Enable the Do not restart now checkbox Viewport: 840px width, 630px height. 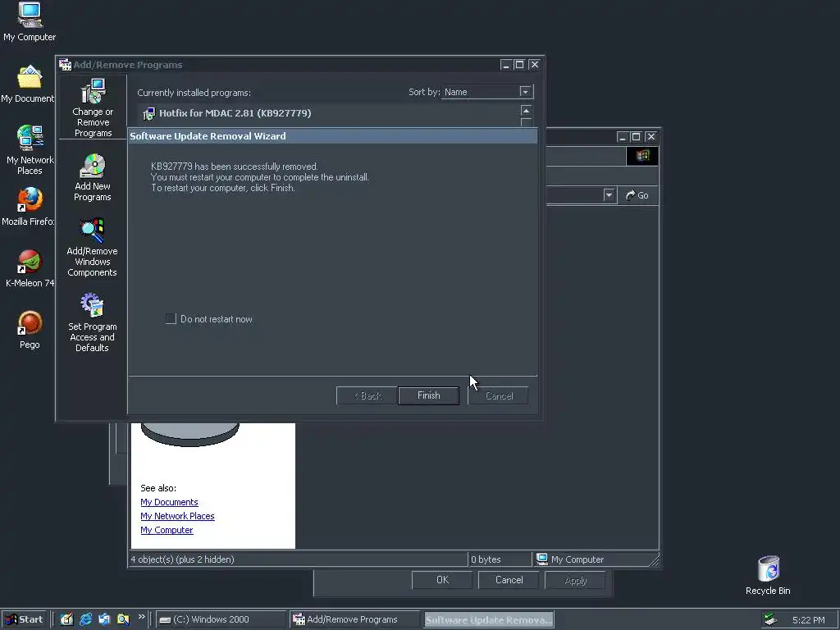coord(171,319)
